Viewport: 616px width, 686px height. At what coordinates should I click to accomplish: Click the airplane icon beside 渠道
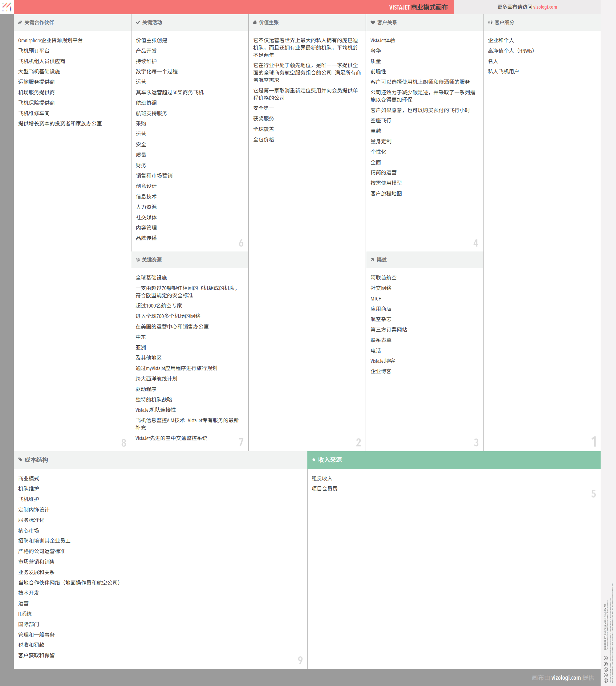point(373,260)
